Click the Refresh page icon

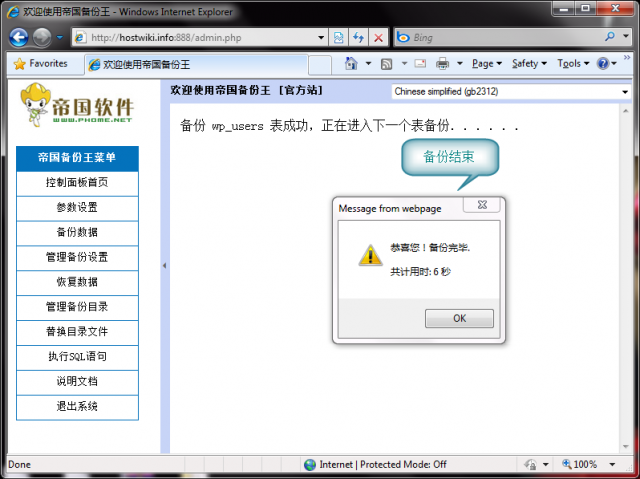coord(358,37)
